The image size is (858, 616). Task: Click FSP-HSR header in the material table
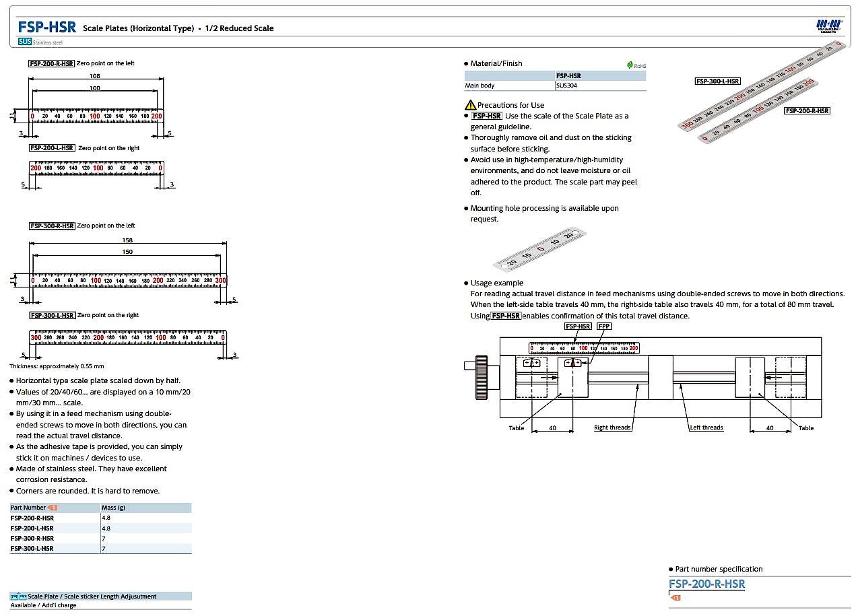click(x=569, y=76)
